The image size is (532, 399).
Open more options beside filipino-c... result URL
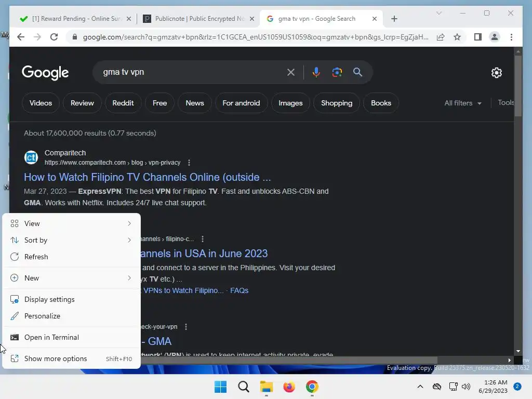203,239
